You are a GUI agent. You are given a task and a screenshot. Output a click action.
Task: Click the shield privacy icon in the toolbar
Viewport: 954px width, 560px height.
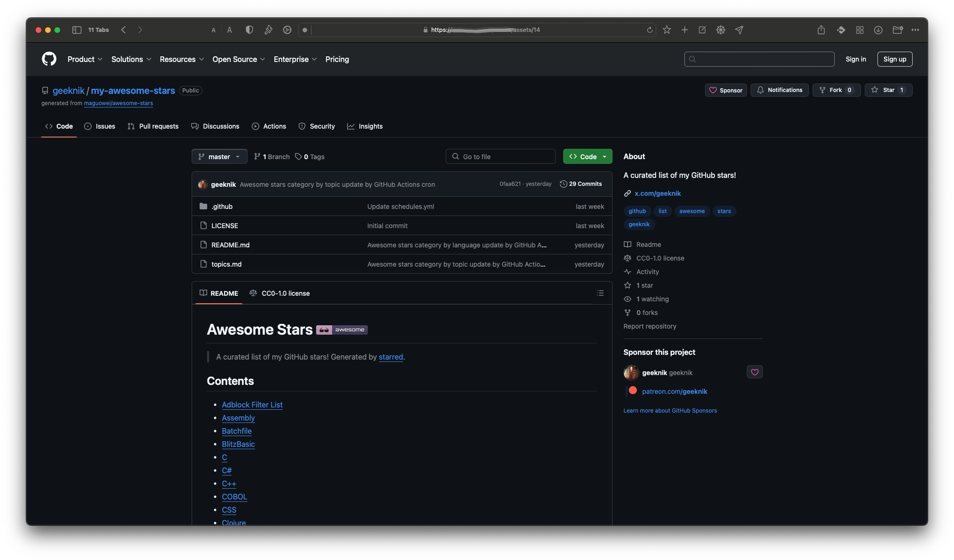pos(249,30)
